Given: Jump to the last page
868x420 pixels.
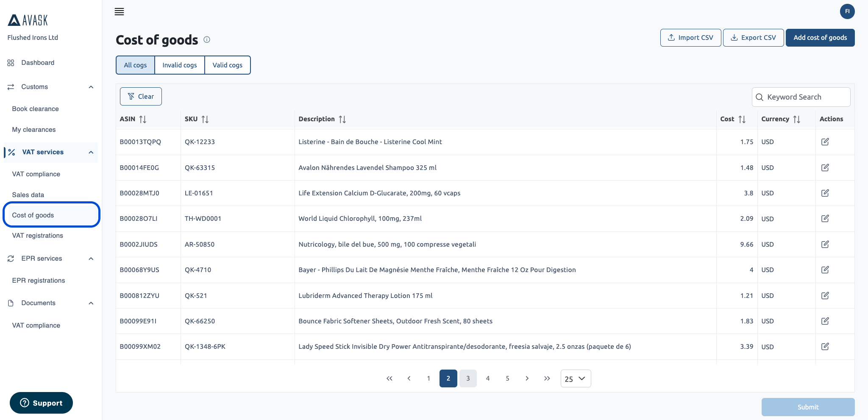Looking at the screenshot, I should [x=547, y=378].
